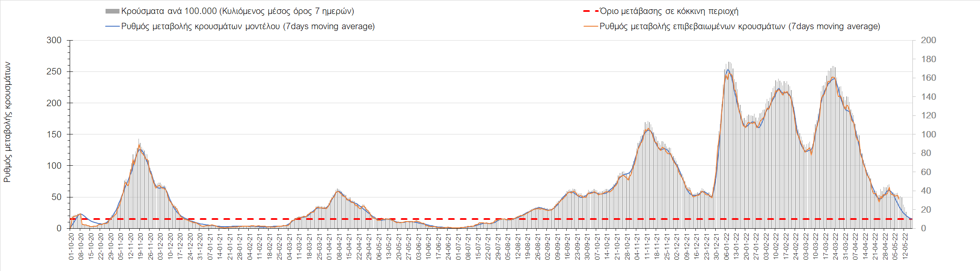Click the 300 tick label on the left axis

tap(54, 40)
